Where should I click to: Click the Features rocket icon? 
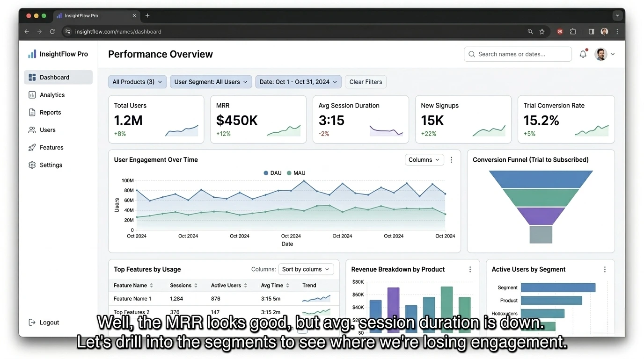pyautogui.click(x=32, y=148)
